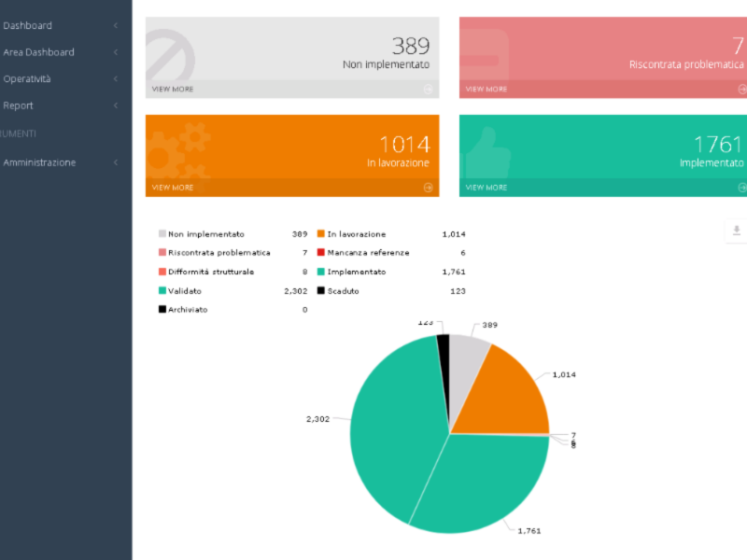This screenshot has height=560, width=747.
Task: Expand Area Dashboard using its chevron
Action: 115,52
